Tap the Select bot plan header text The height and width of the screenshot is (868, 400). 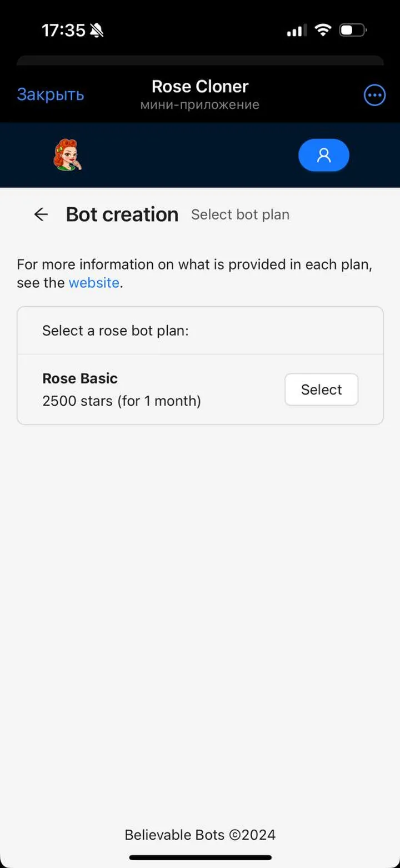pos(240,214)
